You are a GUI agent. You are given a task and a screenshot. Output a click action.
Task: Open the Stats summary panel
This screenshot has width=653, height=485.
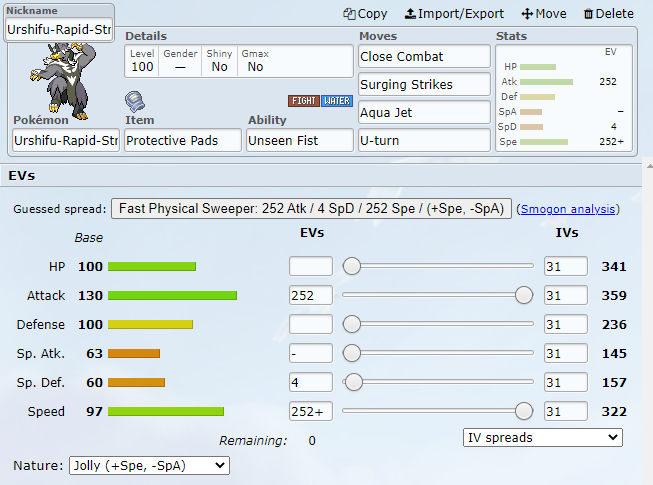click(564, 98)
